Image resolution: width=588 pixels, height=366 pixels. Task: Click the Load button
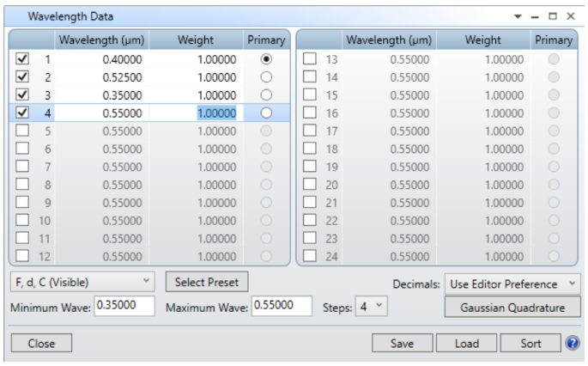[466, 343]
